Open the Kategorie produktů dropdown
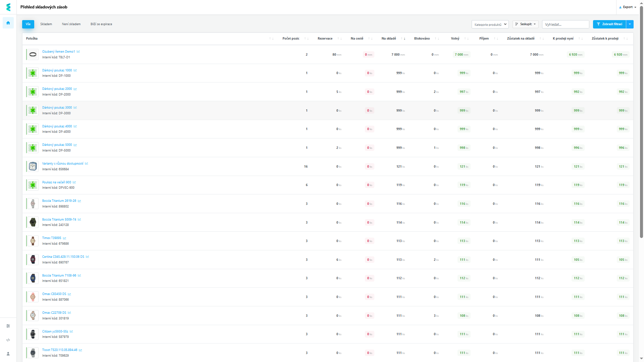Screen dimensions: 644x362 pos(490,24)
